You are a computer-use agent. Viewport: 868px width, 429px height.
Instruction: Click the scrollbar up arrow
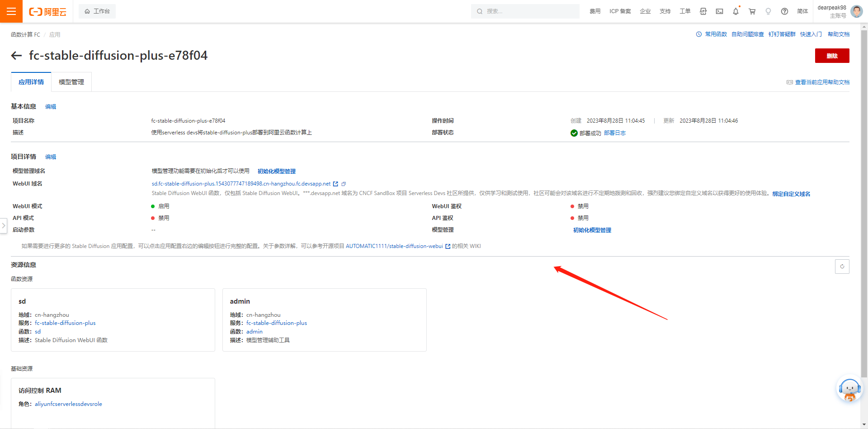click(864, 27)
